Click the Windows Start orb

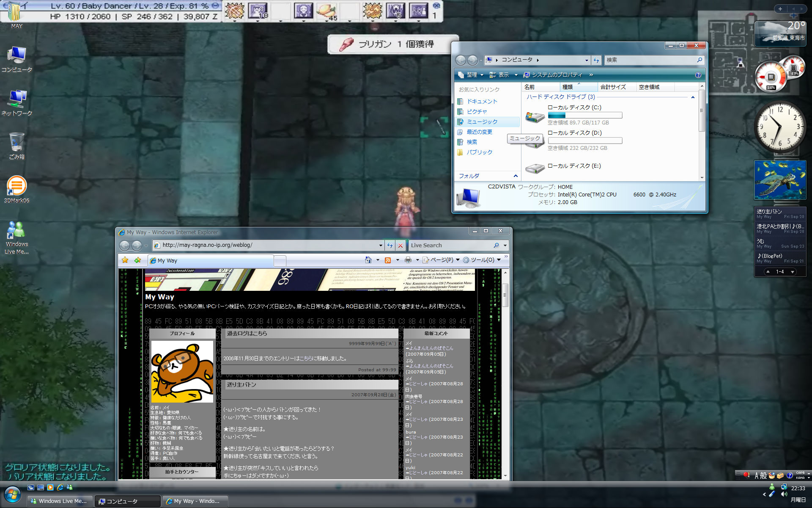pyautogui.click(x=12, y=494)
